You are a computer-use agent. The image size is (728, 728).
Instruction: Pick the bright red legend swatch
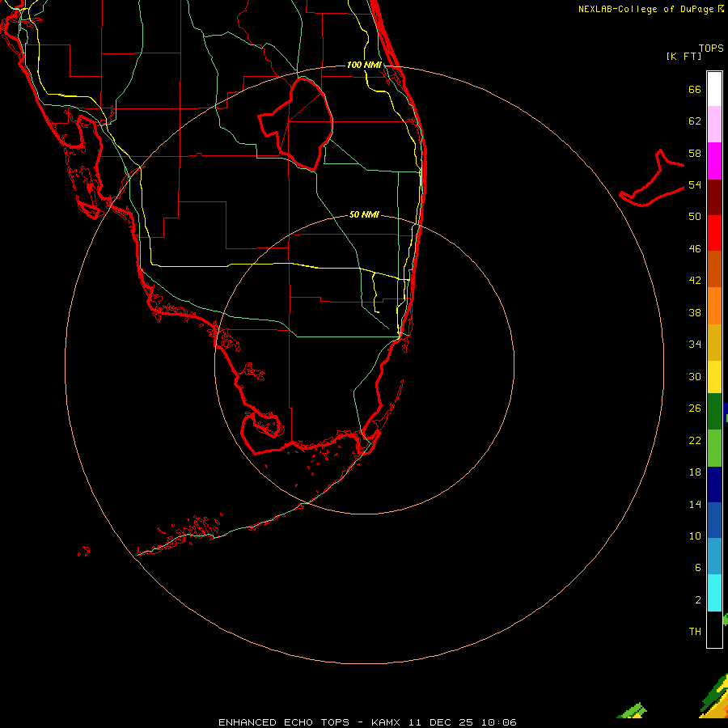(714, 233)
